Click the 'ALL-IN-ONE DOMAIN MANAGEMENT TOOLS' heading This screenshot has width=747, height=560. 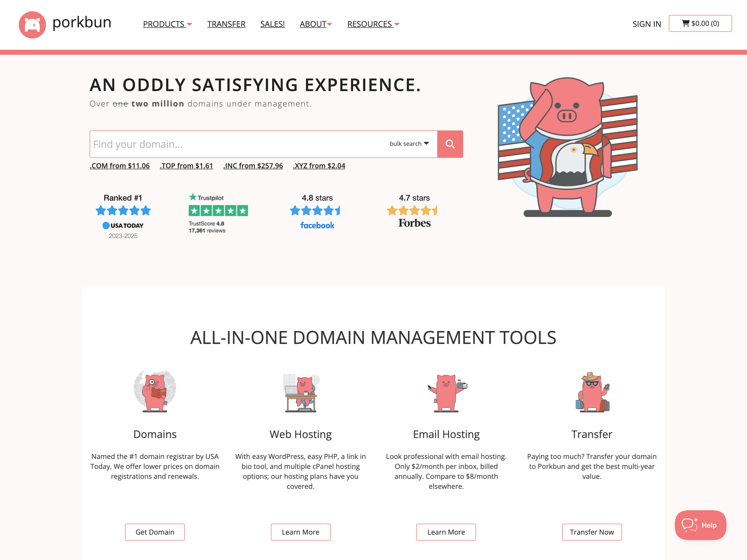(x=373, y=337)
